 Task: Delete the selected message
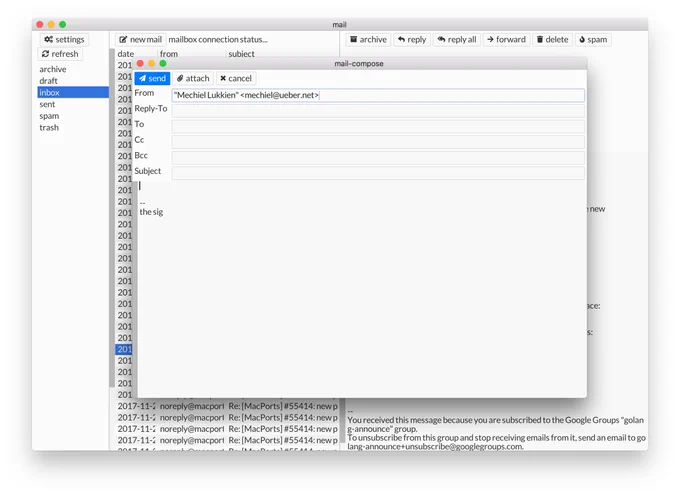click(x=552, y=39)
